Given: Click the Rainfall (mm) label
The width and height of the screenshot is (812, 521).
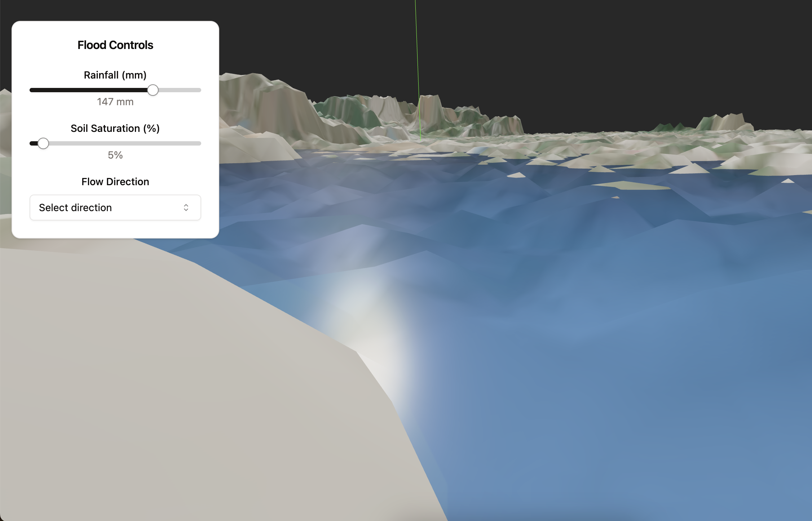Looking at the screenshot, I should pyautogui.click(x=115, y=75).
